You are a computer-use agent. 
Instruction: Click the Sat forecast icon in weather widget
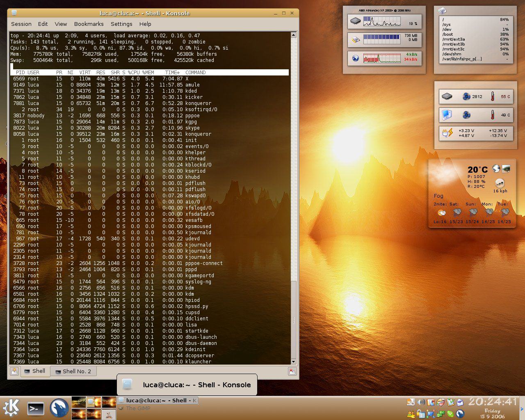[x=457, y=212]
